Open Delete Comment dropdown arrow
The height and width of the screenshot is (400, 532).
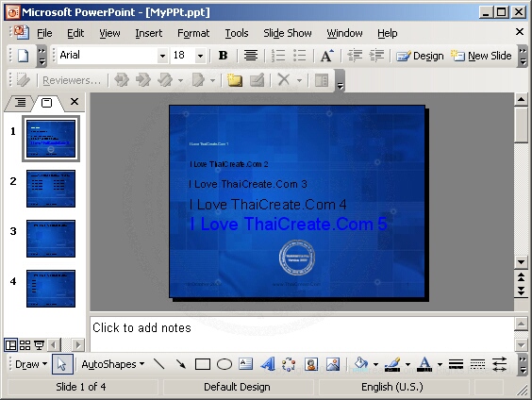[299, 81]
